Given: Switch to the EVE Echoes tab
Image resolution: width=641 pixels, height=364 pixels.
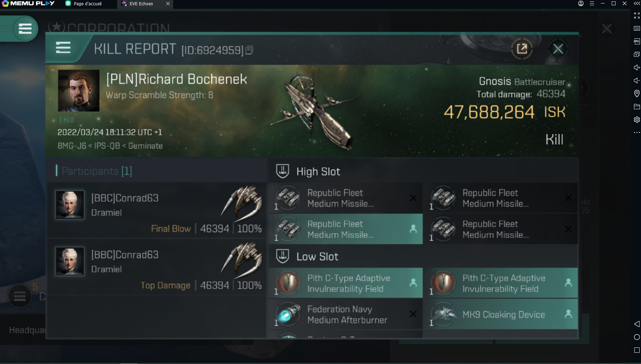Looking at the screenshot, I should point(141,4).
